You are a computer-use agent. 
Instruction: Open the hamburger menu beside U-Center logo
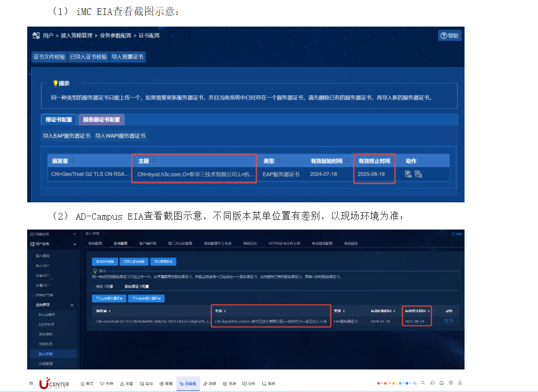(x=31, y=383)
